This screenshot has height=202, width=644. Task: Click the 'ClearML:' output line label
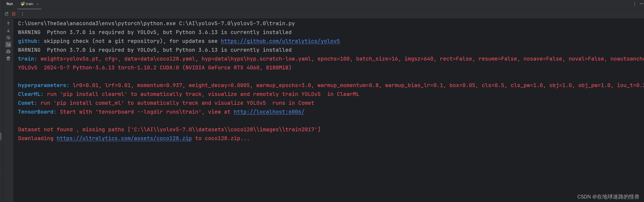(31, 94)
